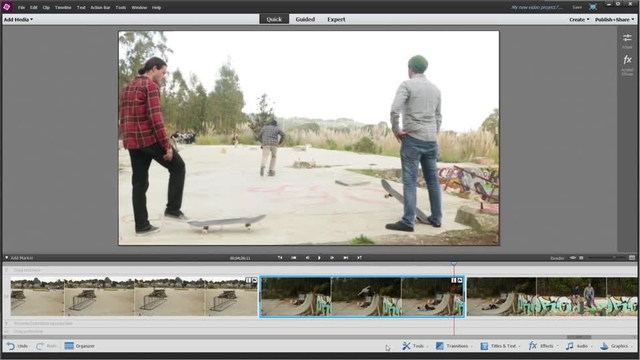Open the Effects panel
The width and height of the screenshot is (640, 360).
click(543, 346)
